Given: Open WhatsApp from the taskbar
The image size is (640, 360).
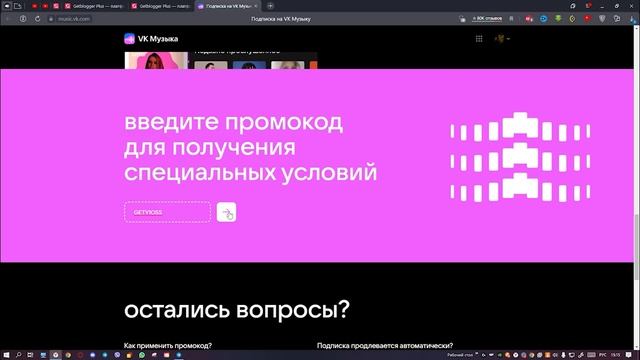Looking at the screenshot, I should click(142, 355).
